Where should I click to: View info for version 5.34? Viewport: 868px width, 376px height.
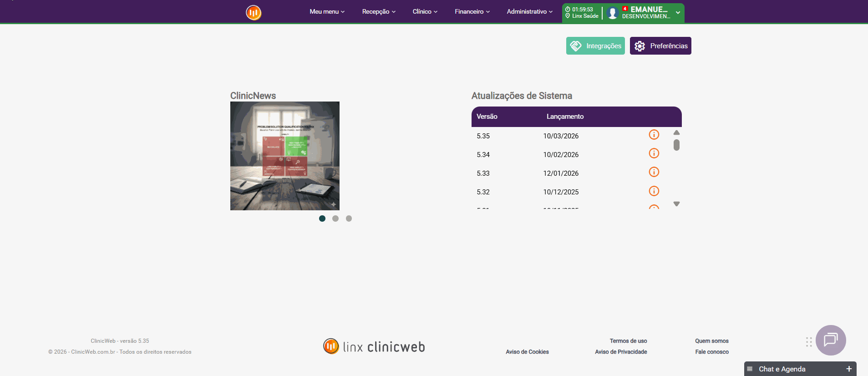pos(654,153)
